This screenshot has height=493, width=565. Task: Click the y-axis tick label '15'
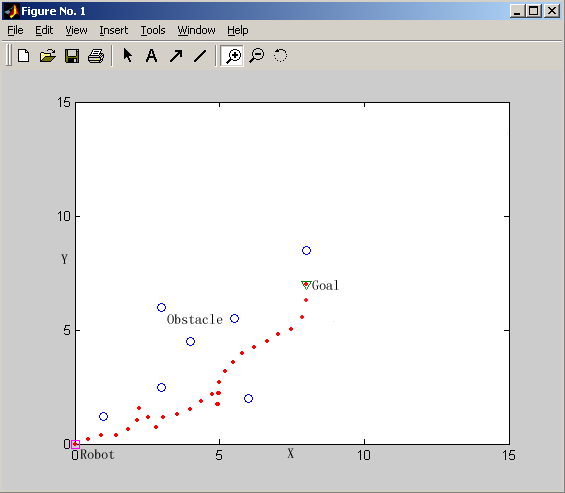click(x=64, y=103)
